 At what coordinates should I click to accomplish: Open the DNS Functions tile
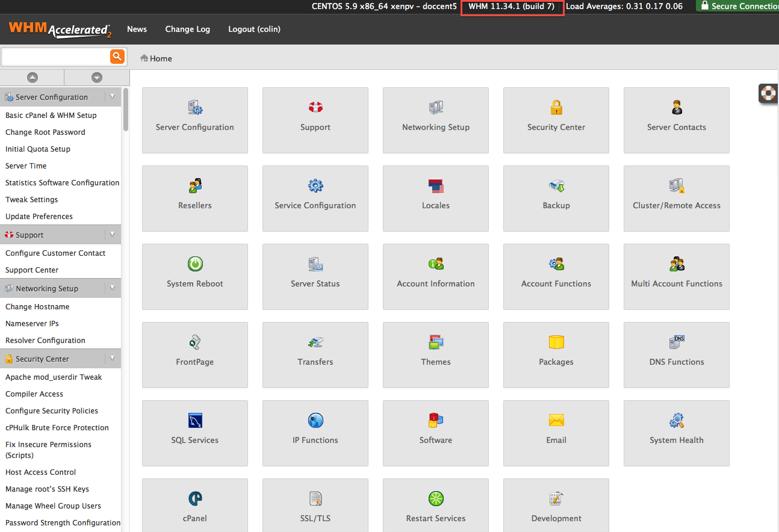(x=677, y=355)
